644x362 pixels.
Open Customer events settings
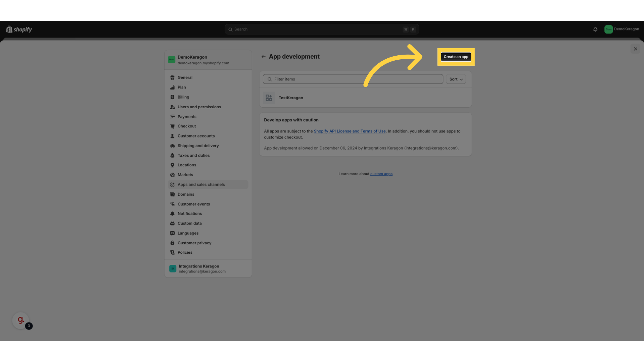click(x=208, y=204)
